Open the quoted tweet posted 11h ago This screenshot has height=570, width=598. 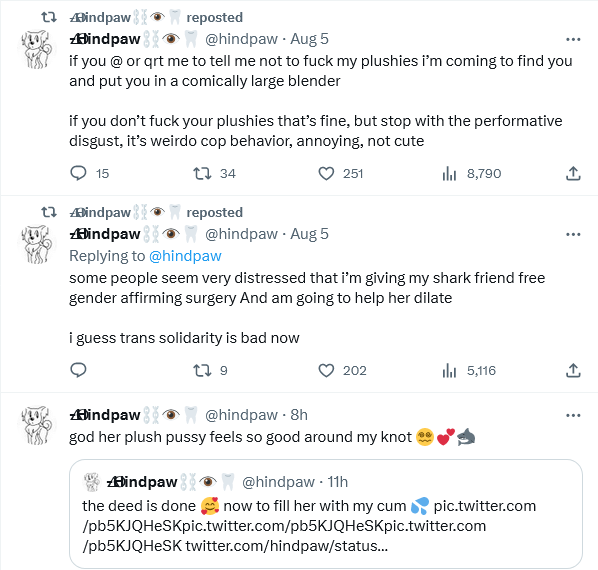(x=326, y=514)
